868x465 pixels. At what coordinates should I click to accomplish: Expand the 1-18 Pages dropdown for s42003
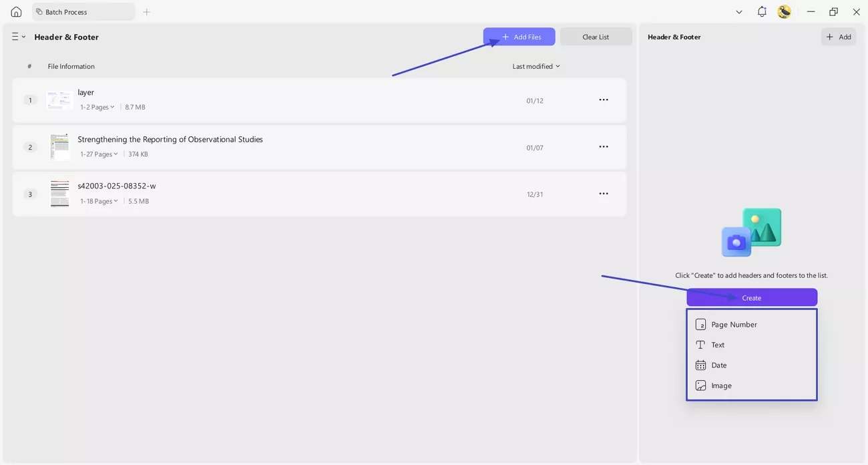coord(98,200)
